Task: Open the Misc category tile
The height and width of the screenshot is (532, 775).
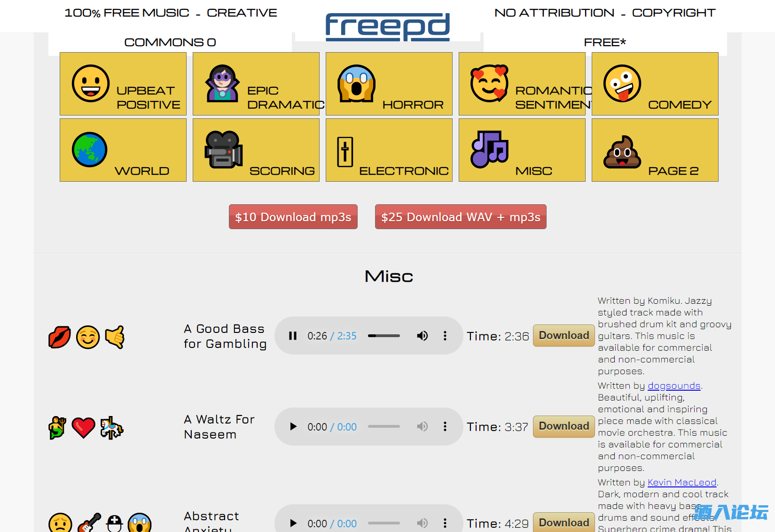Action: 522,150
